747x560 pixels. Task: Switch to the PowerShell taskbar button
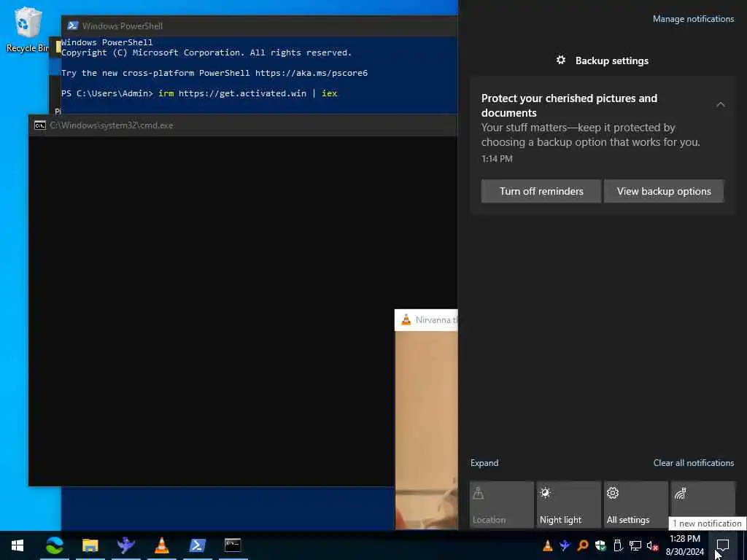[197, 545]
